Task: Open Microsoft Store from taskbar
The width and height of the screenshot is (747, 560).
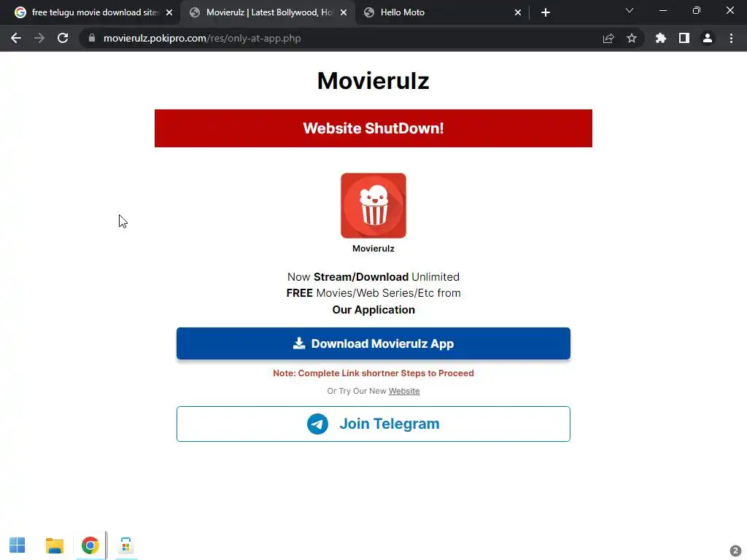Action: [125, 545]
